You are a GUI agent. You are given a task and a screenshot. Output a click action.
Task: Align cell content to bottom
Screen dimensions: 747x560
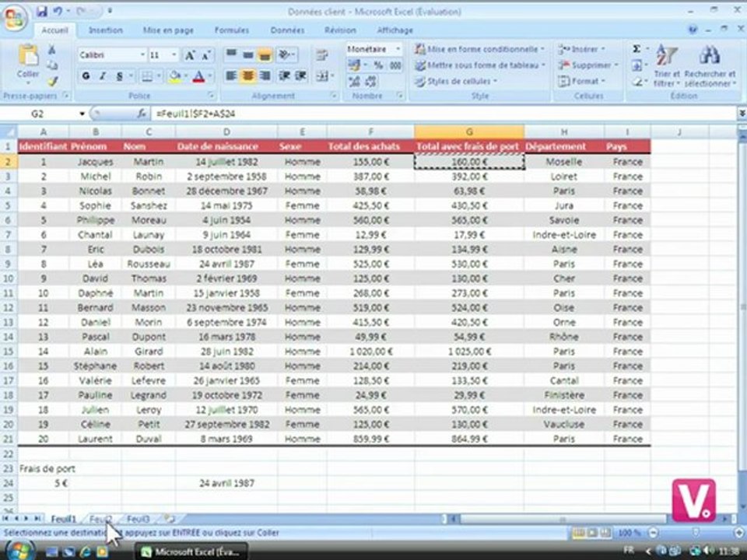[x=265, y=54]
